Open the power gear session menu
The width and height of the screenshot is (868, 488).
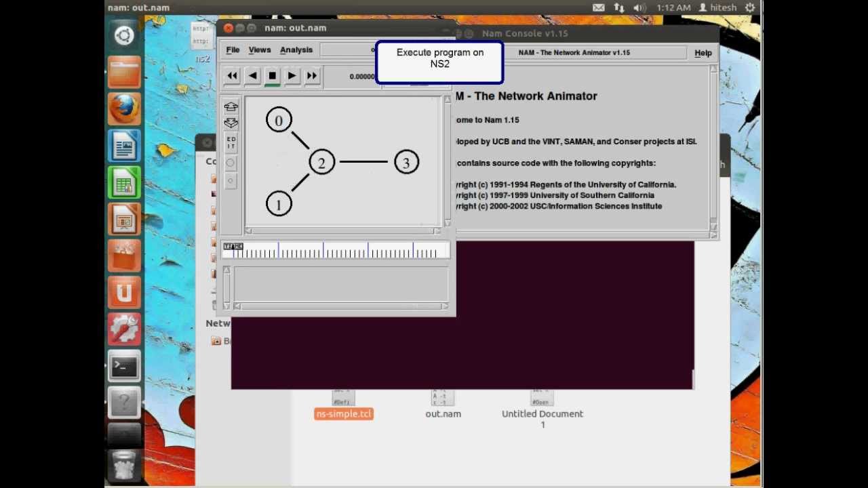(x=750, y=7)
